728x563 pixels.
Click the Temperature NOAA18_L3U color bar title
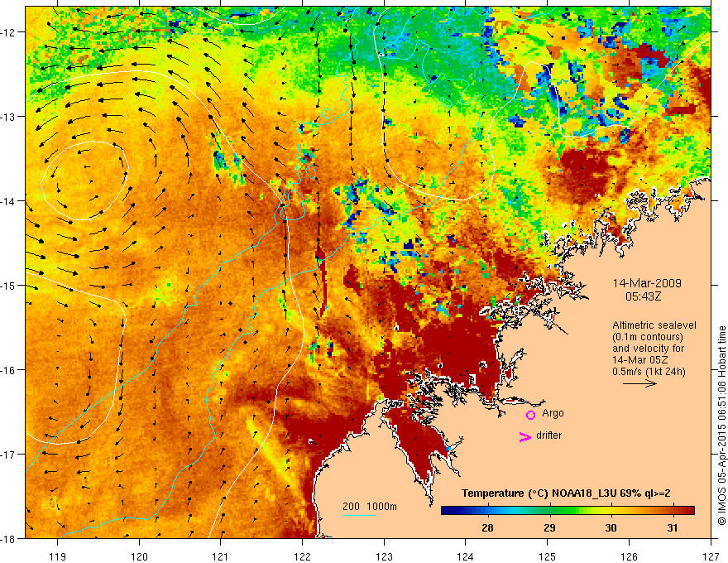tap(566, 493)
